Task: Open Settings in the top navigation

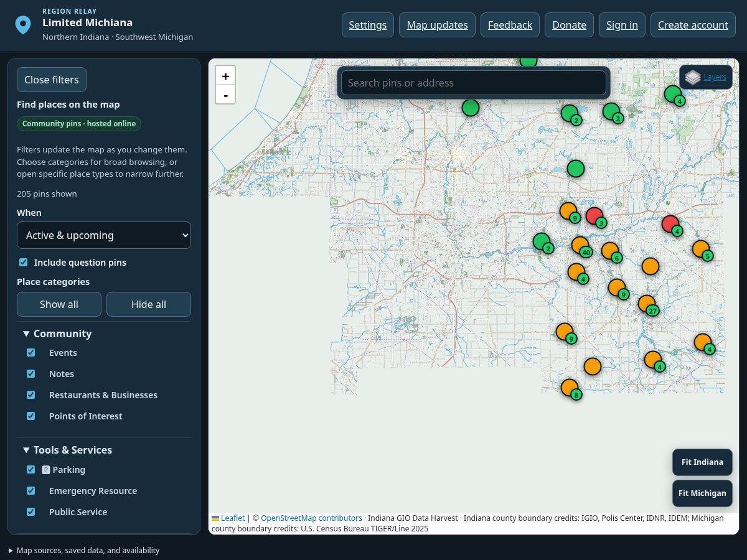Action: click(368, 25)
